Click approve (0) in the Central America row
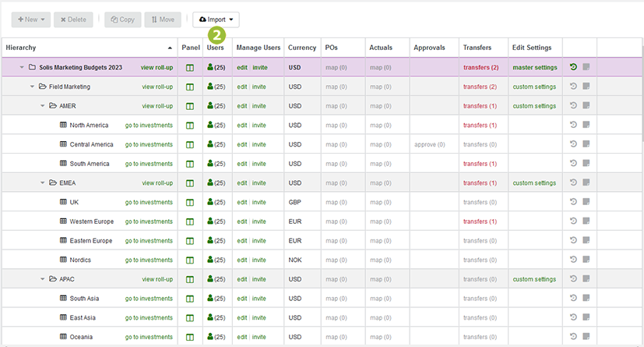 430,144
